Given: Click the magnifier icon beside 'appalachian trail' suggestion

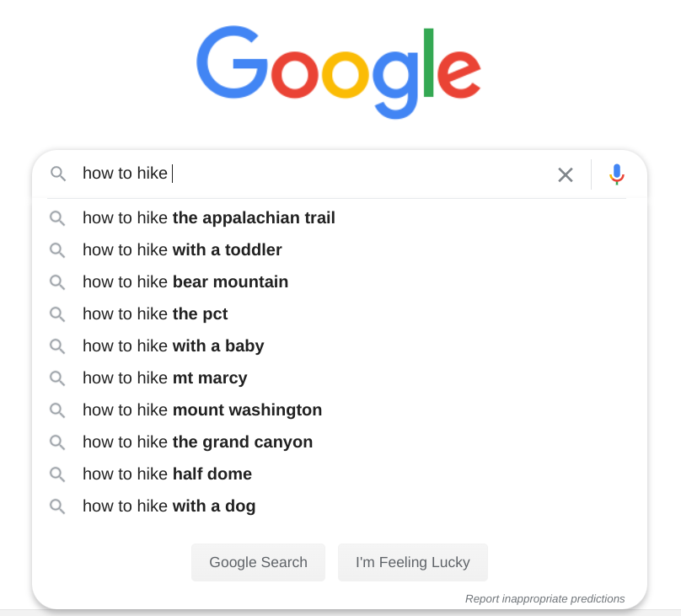Looking at the screenshot, I should (57, 218).
